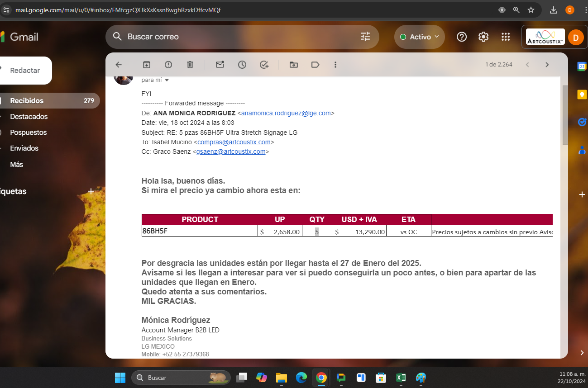The height and width of the screenshot is (388, 588).
Task: Move the email to a folder
Action: coord(294,65)
